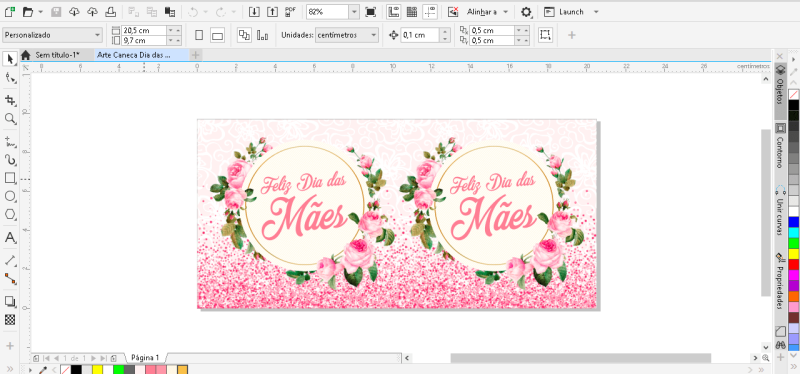Click the eyedropper icon in the document palette
Screen dimensions: 800x374
click(43, 369)
